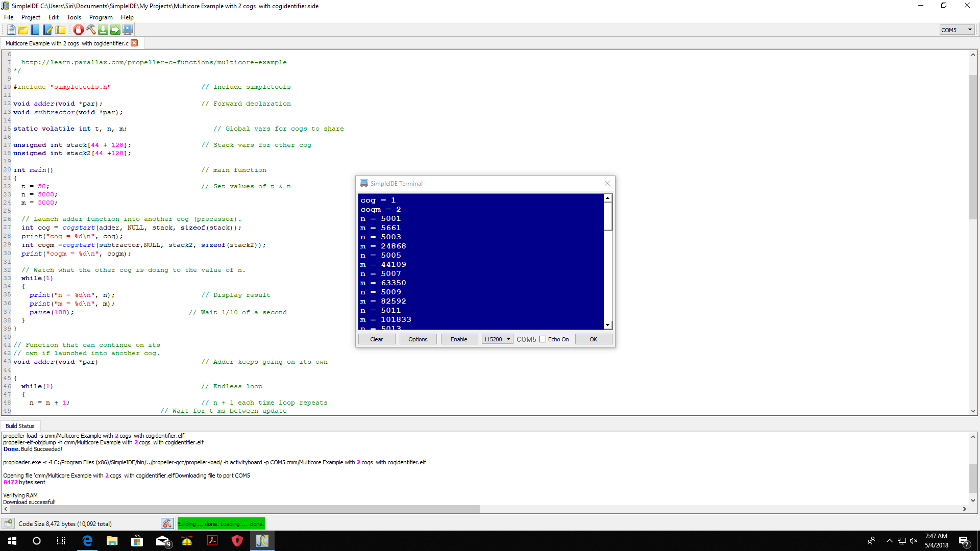Screen dimensions: 980x551
Task: Open Adobe Acrobat from taskbar
Action: [212, 541]
